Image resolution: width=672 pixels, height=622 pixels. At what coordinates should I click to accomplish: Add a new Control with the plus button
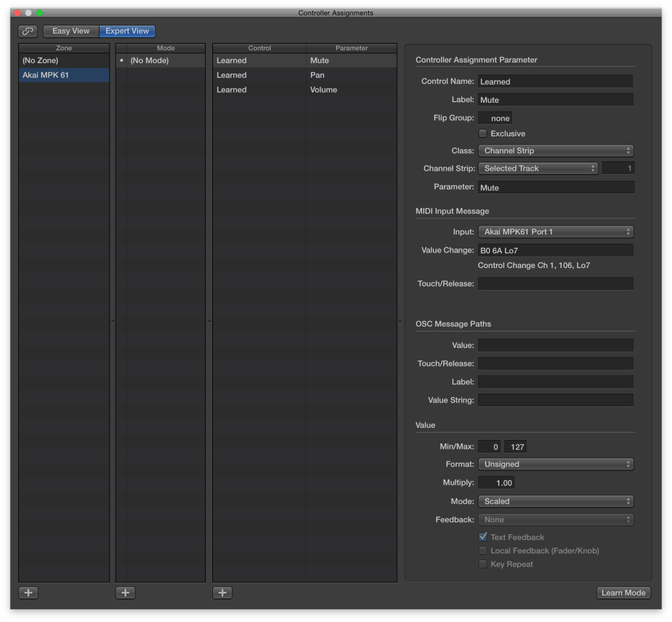222,592
